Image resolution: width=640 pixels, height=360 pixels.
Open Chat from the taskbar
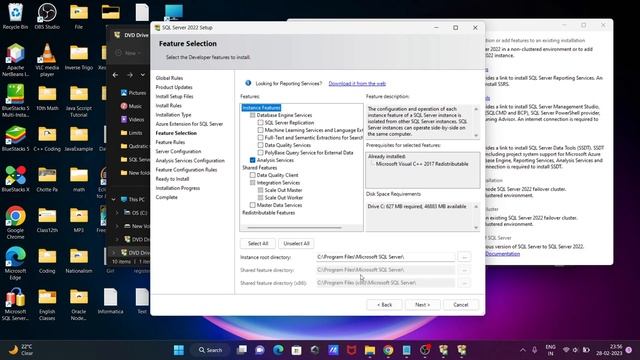[x=260, y=350]
